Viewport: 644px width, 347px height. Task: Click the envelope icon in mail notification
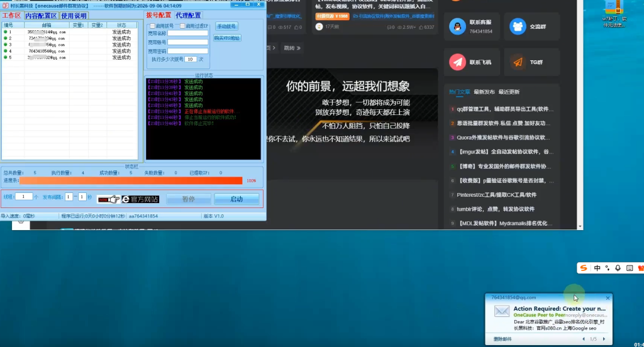[501, 311]
